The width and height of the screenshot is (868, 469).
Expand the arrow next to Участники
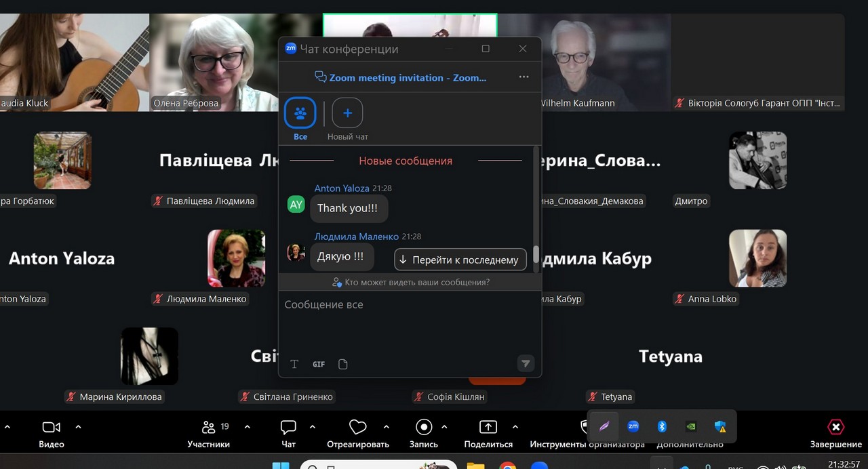[x=247, y=427]
